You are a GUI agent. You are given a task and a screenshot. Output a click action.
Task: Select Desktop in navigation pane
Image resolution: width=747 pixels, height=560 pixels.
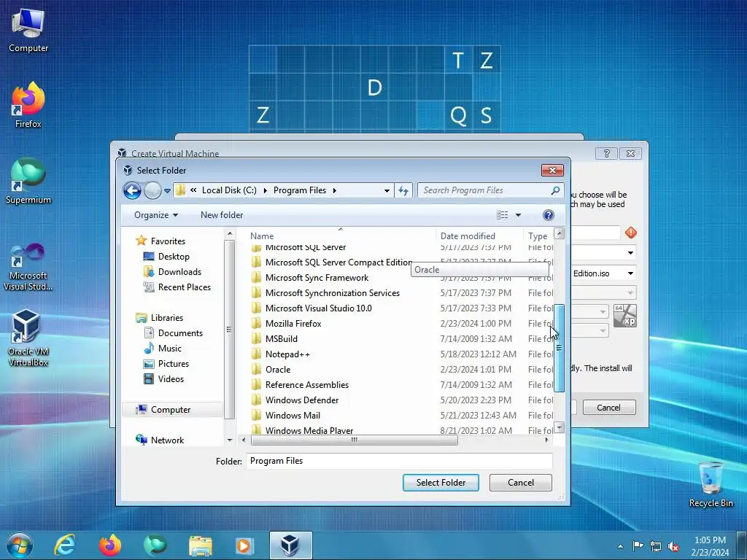tap(174, 257)
